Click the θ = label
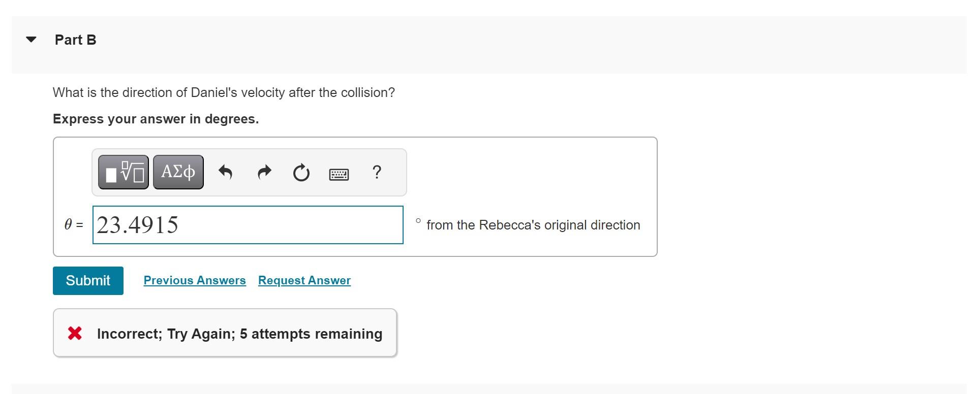 click(x=74, y=224)
